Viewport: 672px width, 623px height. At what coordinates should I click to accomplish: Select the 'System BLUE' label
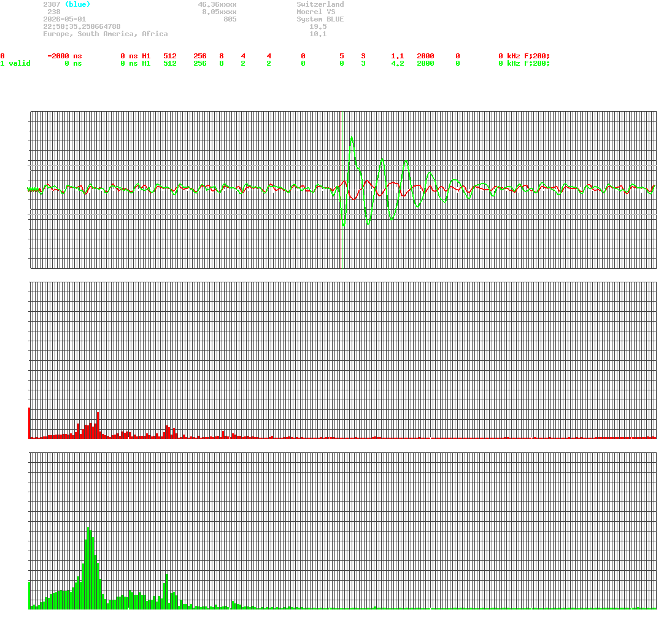click(x=320, y=19)
